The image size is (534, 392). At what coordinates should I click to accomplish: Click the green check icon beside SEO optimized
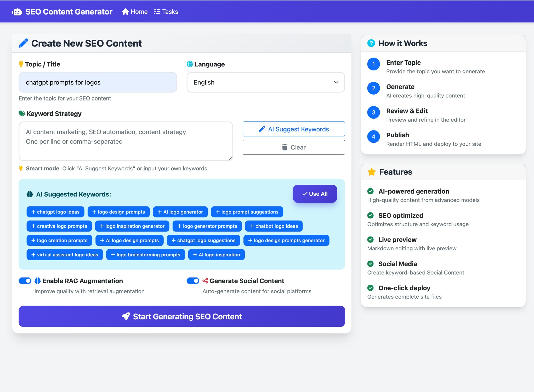pos(371,215)
